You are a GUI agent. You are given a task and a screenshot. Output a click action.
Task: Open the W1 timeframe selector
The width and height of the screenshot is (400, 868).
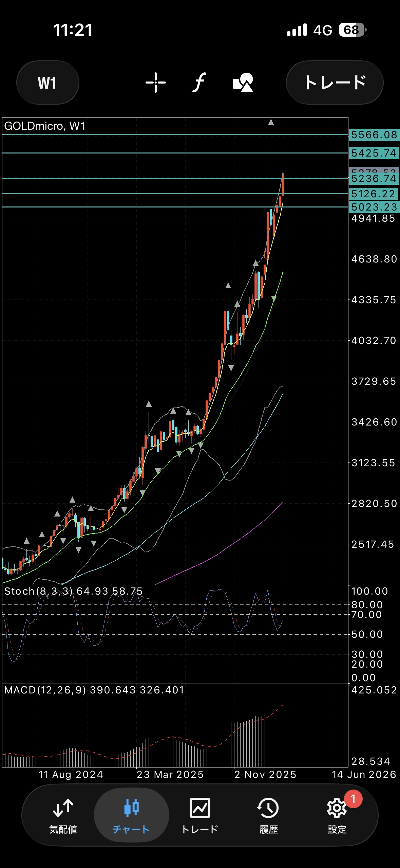click(x=47, y=83)
